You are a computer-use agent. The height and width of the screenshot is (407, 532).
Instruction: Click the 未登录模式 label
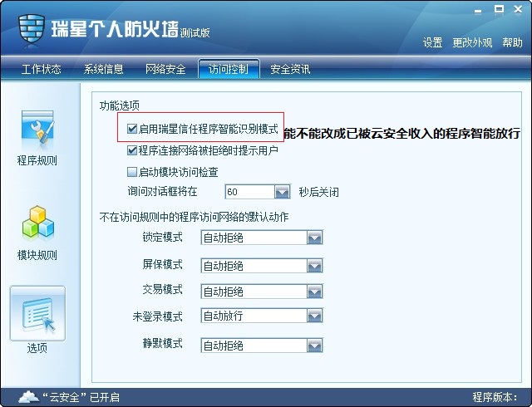click(x=158, y=316)
